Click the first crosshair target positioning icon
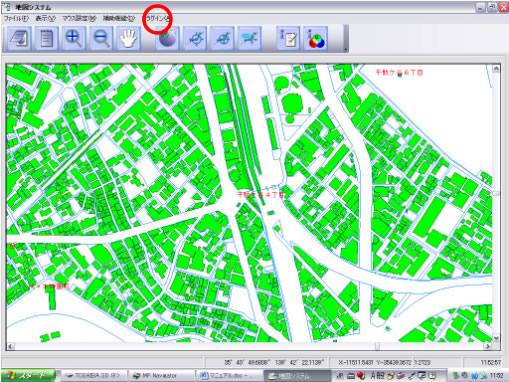509x382 pixels. pyautogui.click(x=195, y=38)
